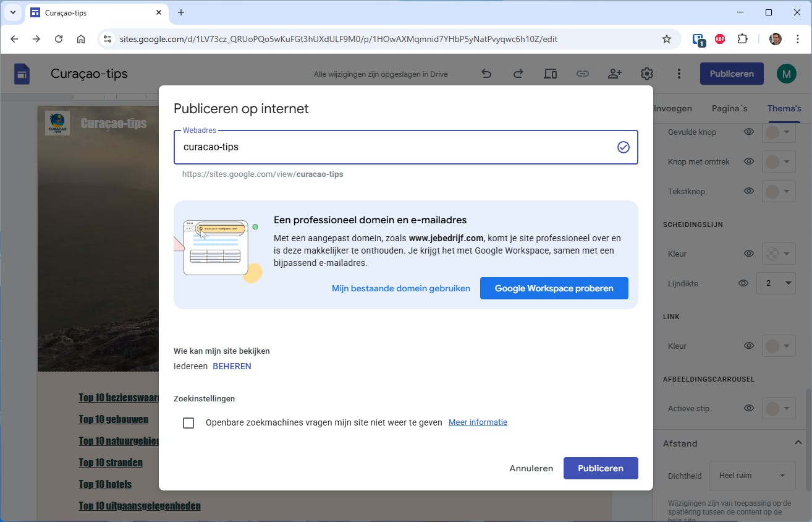Open the password manager extension icon
This screenshot has width=812, height=522.
click(698, 40)
